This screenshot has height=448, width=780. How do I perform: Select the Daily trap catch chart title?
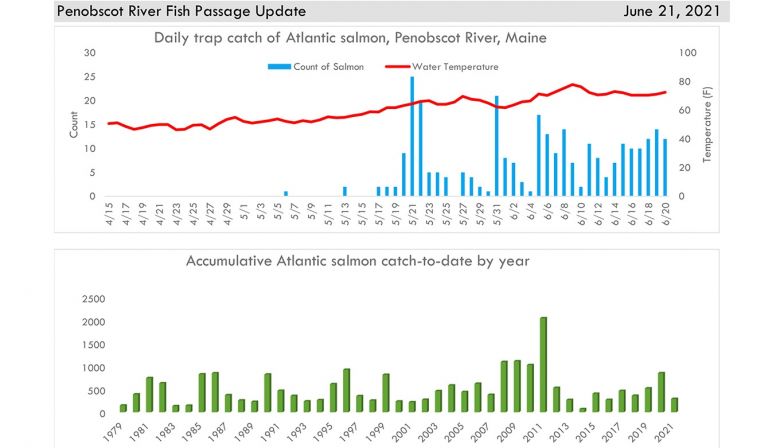tap(350, 38)
